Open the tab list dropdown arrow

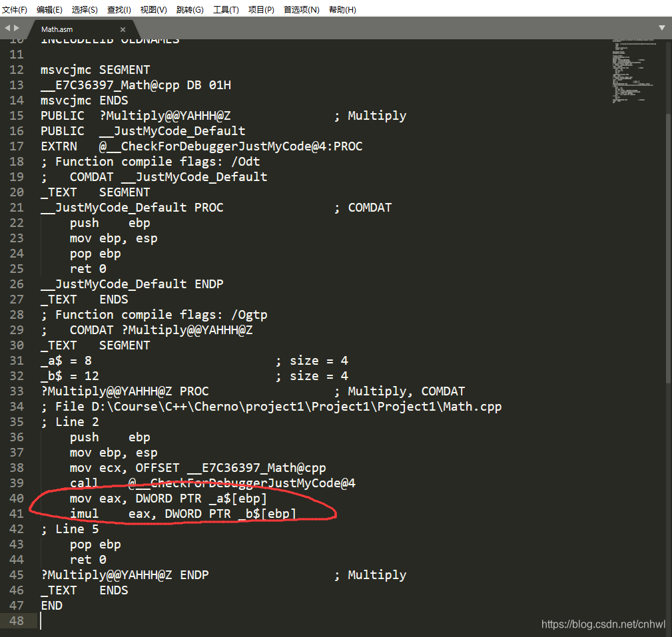tap(662, 28)
